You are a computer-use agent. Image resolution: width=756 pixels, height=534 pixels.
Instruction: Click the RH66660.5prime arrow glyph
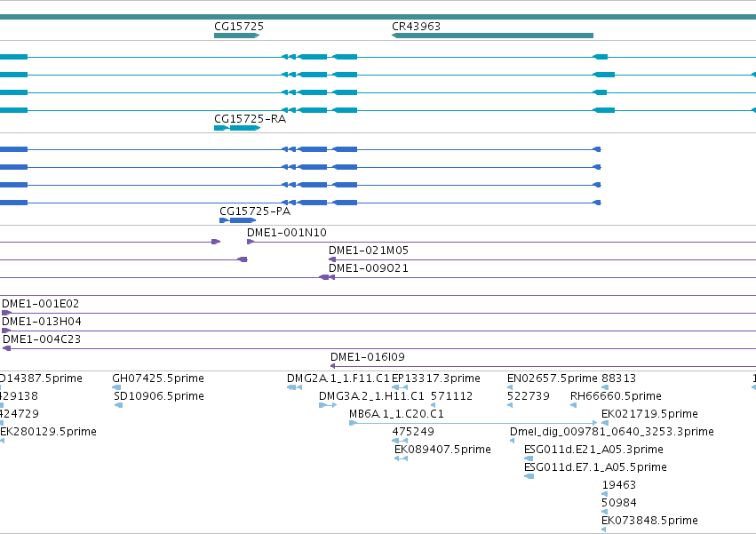(574, 405)
